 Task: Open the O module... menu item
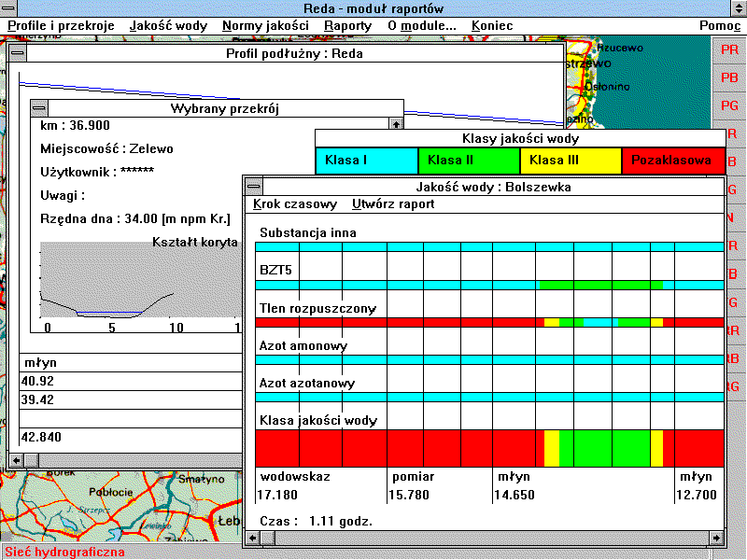pos(422,26)
